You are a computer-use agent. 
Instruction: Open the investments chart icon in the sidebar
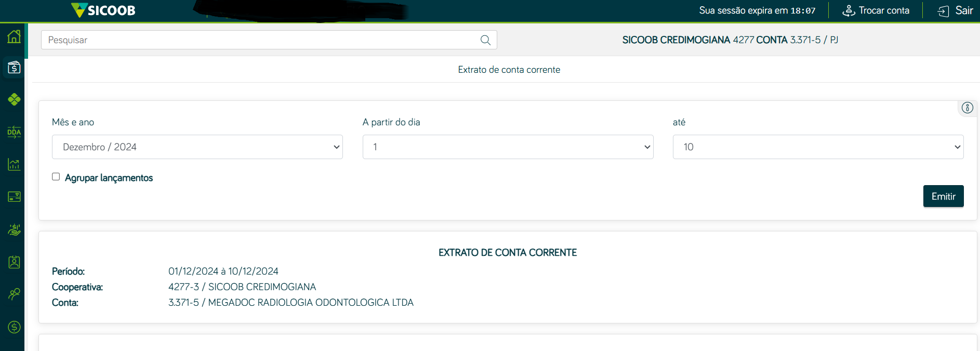[x=14, y=165]
